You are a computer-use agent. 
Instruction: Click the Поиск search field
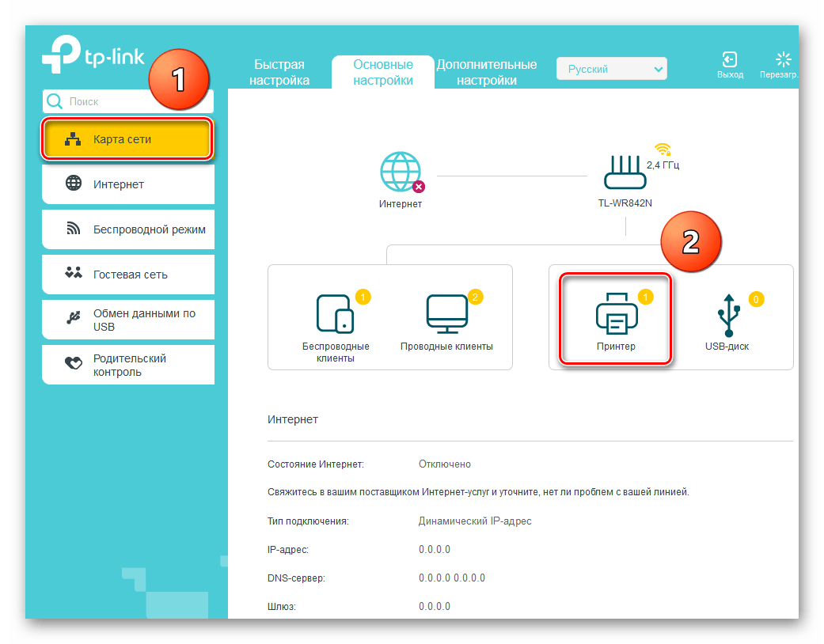(135, 101)
